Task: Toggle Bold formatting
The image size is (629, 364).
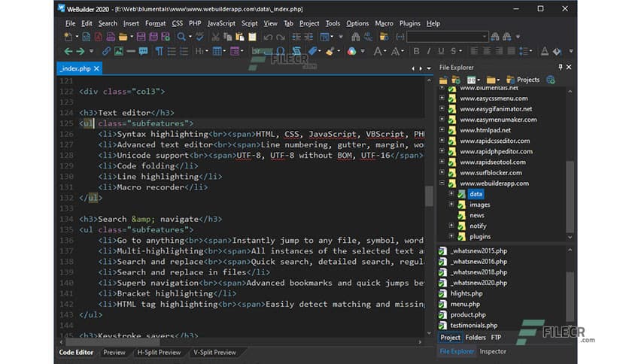Action: [x=416, y=51]
